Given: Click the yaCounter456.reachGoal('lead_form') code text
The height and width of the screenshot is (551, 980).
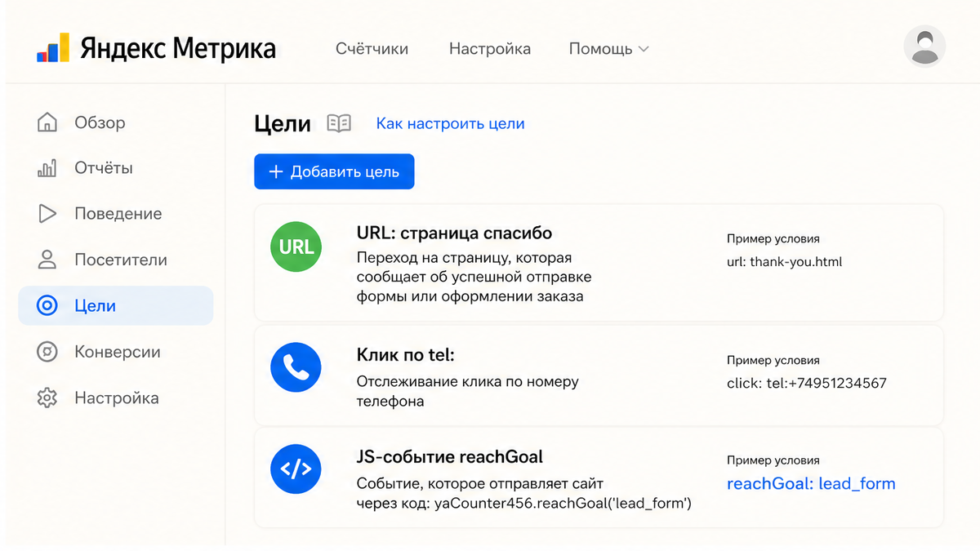Looking at the screenshot, I should pos(563,504).
